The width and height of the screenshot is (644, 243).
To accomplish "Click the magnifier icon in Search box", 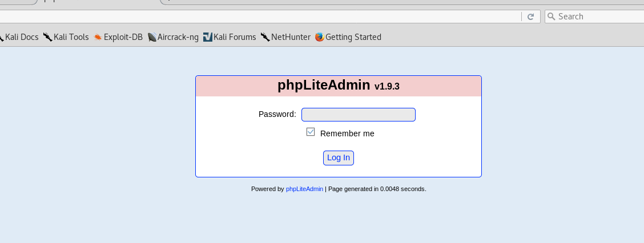I will pyautogui.click(x=551, y=17).
